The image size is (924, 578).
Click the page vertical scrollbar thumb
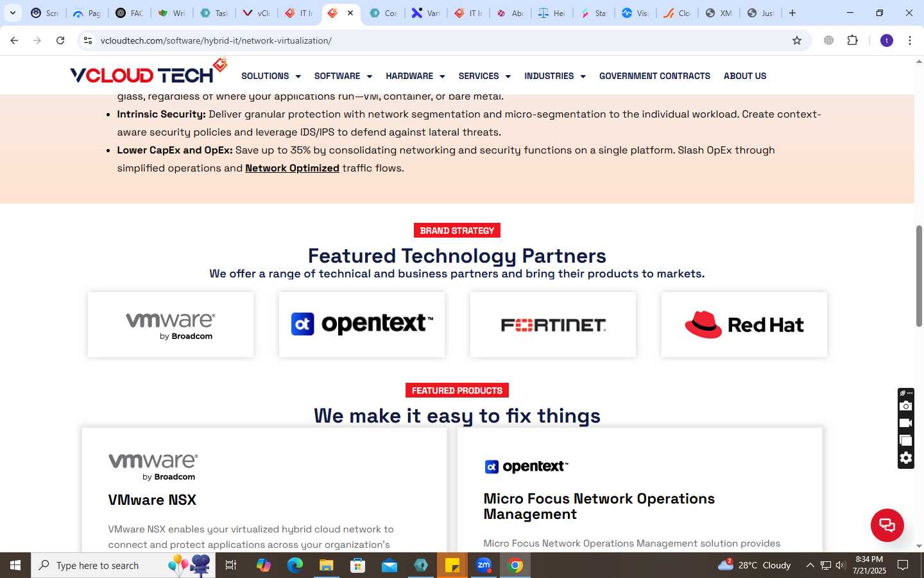click(919, 276)
